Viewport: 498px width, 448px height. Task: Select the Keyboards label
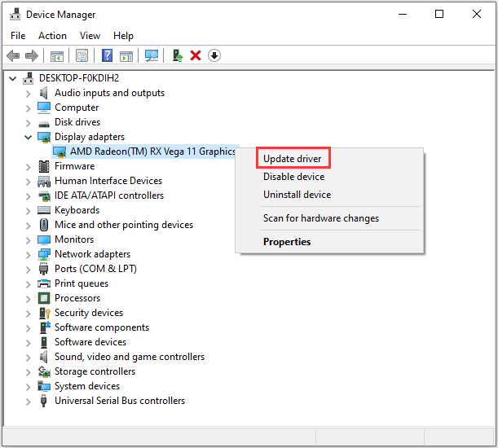[x=77, y=210]
